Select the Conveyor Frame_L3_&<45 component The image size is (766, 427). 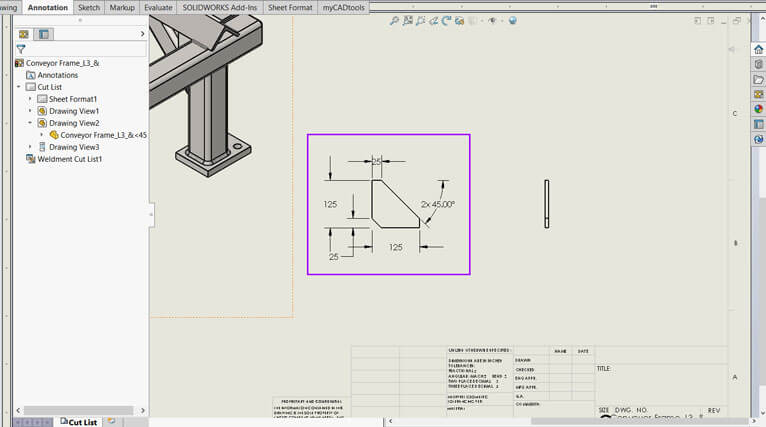pos(104,135)
